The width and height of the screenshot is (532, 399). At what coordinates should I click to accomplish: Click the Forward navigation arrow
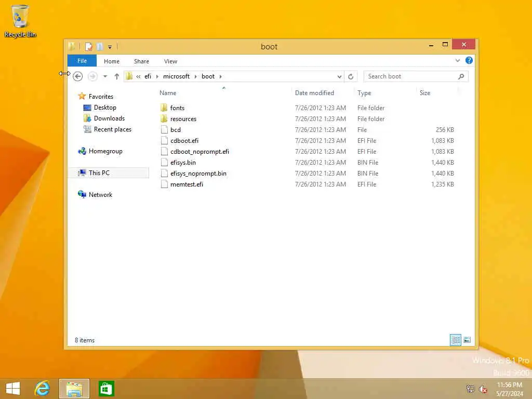(x=92, y=76)
